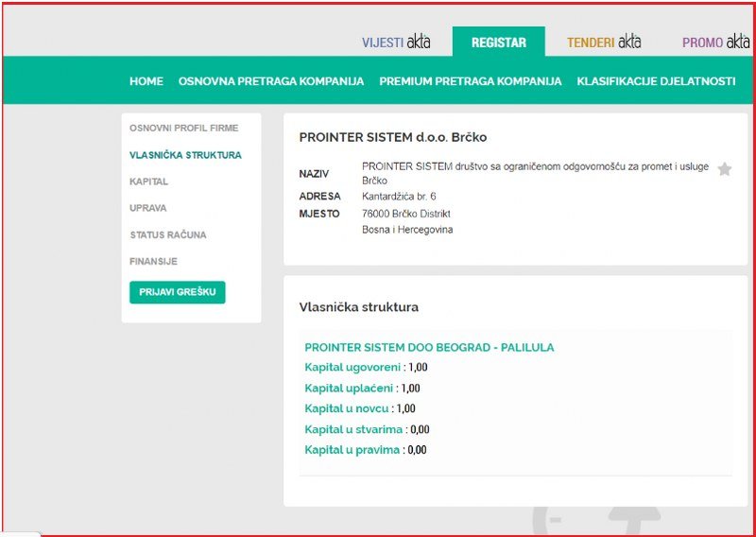This screenshot has height=537, width=756.
Task: Click the Kapital u pravima label
Action: click(x=352, y=450)
